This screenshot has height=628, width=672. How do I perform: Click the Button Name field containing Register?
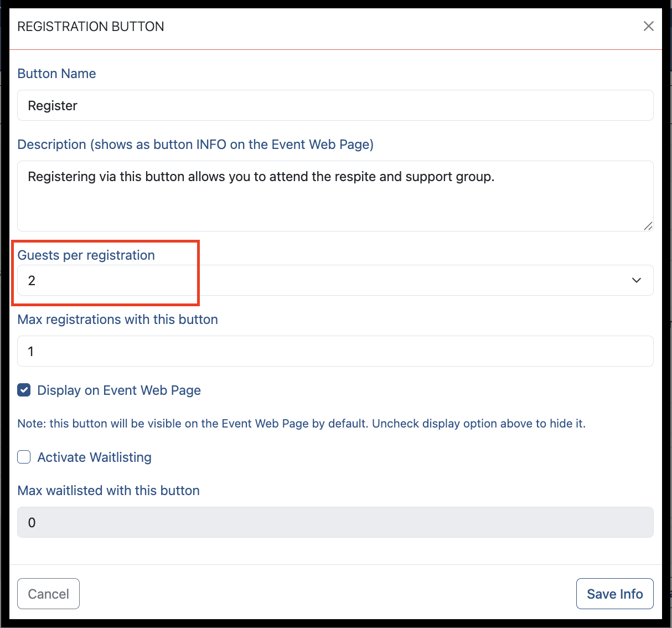point(335,105)
